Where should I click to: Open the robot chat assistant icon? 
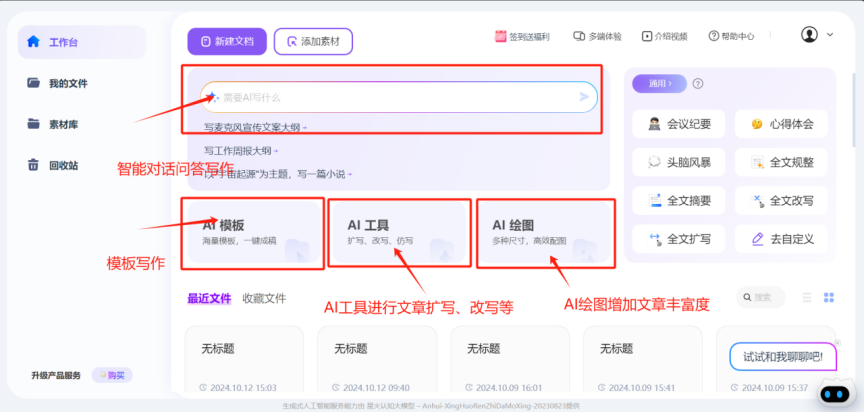[836, 392]
